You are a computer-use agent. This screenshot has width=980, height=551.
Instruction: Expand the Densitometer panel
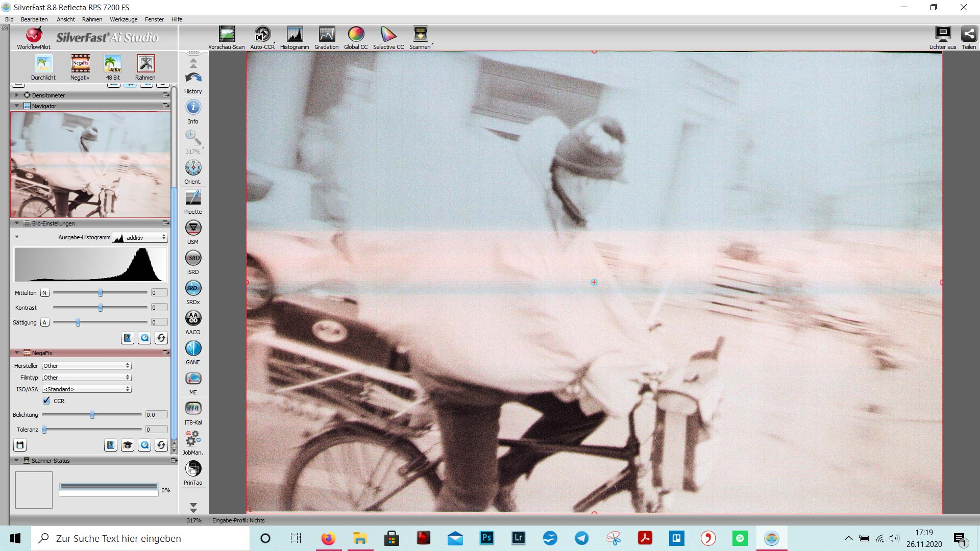17,95
